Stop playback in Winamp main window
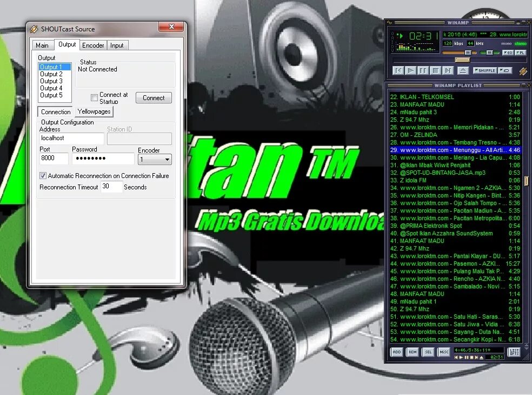 point(436,70)
